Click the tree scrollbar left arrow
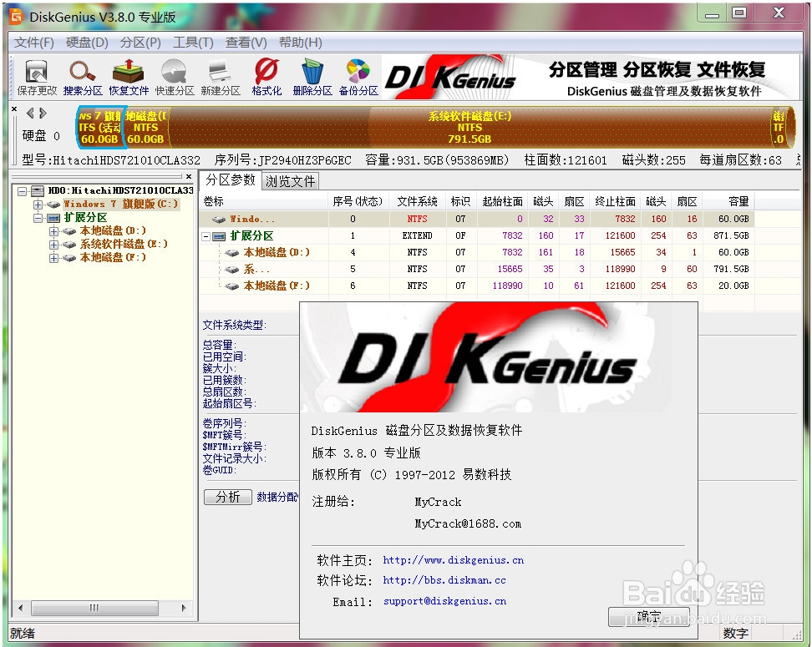This screenshot has width=812, height=647. pos(20,608)
